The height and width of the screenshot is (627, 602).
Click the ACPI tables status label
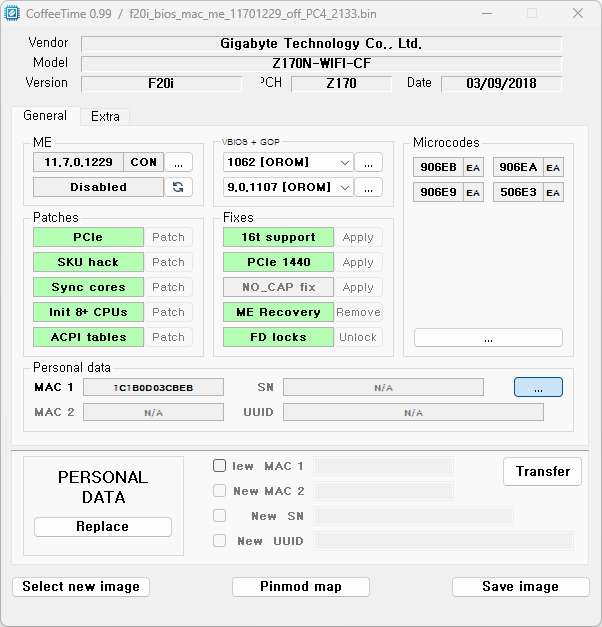click(88, 337)
